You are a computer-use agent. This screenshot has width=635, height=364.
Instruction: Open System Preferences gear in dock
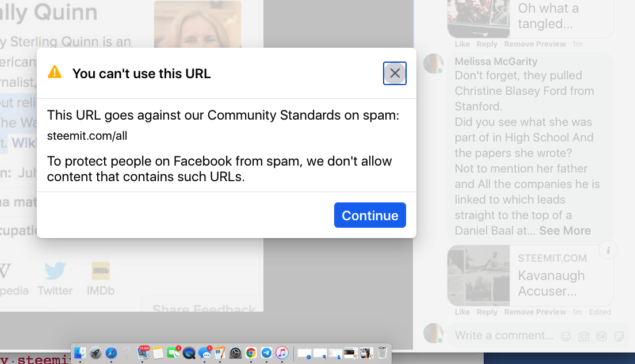pyautogui.click(x=235, y=353)
